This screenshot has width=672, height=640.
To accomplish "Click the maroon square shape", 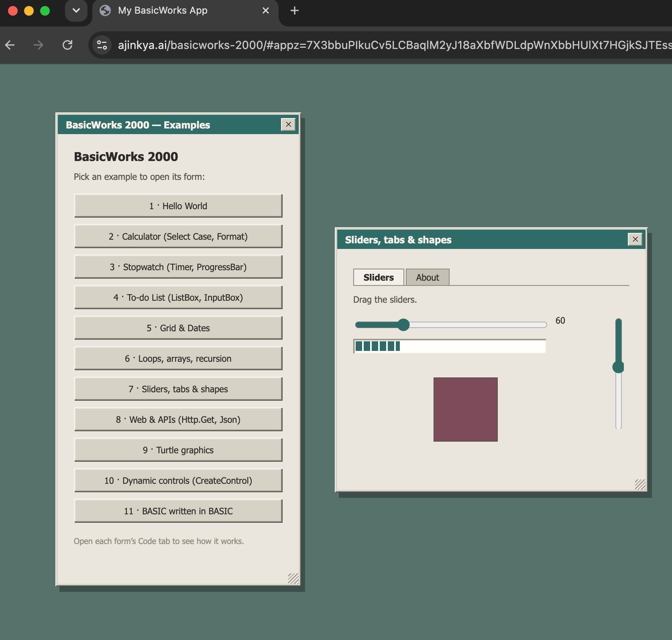I will point(466,410).
